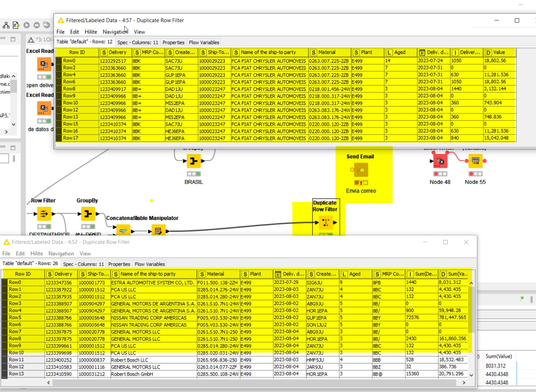Click Name of the ship-to party header in 4:57 table
The width and height of the screenshot is (536, 392).
coord(269,52)
